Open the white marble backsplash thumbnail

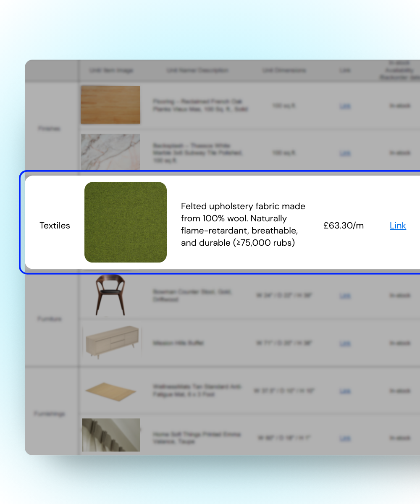(x=110, y=152)
